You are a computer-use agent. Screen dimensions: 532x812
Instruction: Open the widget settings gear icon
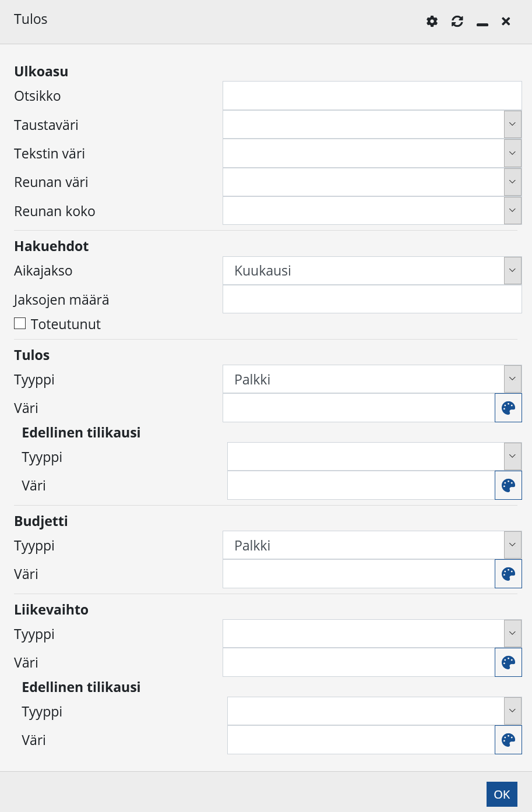click(x=432, y=22)
